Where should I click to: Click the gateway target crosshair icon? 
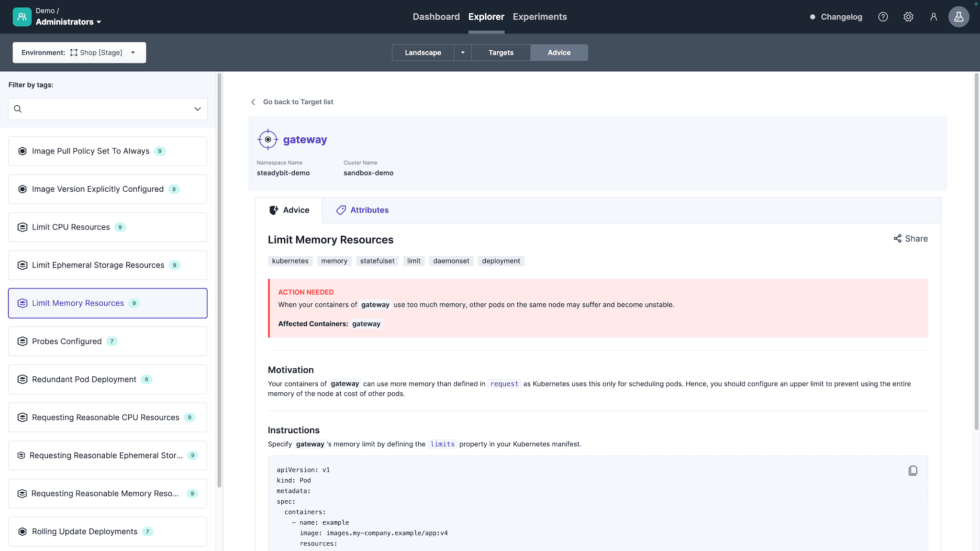[x=268, y=140]
